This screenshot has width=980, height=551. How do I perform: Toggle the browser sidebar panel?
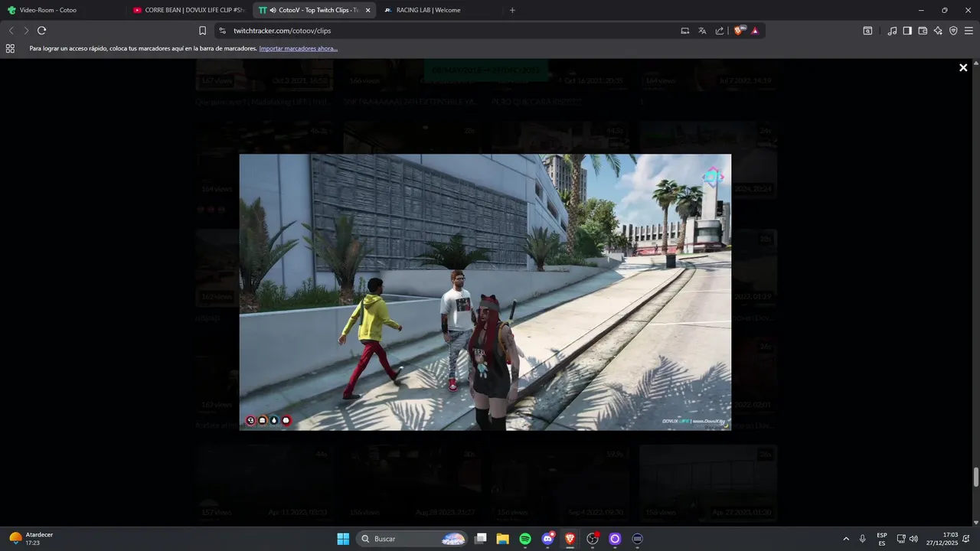point(907,31)
